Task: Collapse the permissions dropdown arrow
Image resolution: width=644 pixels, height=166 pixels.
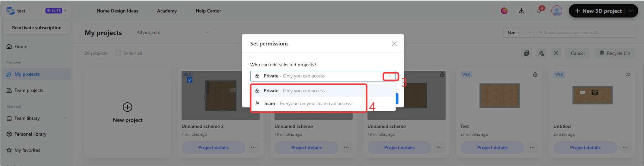Action: 390,76
